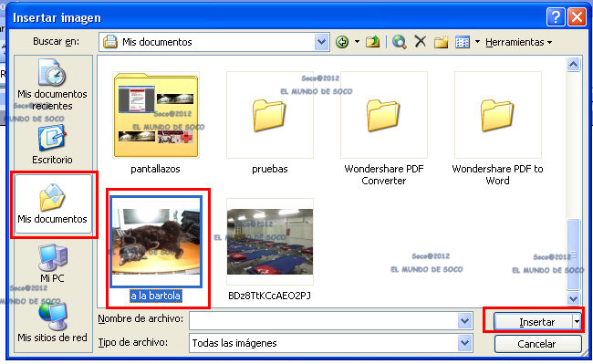
Task: Click the Search the Web icon
Action: [x=400, y=42]
